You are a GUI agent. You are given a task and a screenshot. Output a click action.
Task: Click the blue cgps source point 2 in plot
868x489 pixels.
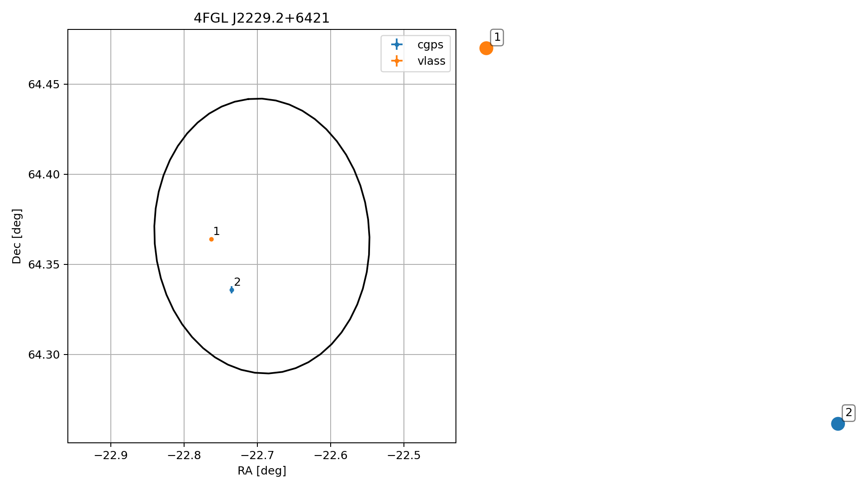tap(232, 290)
